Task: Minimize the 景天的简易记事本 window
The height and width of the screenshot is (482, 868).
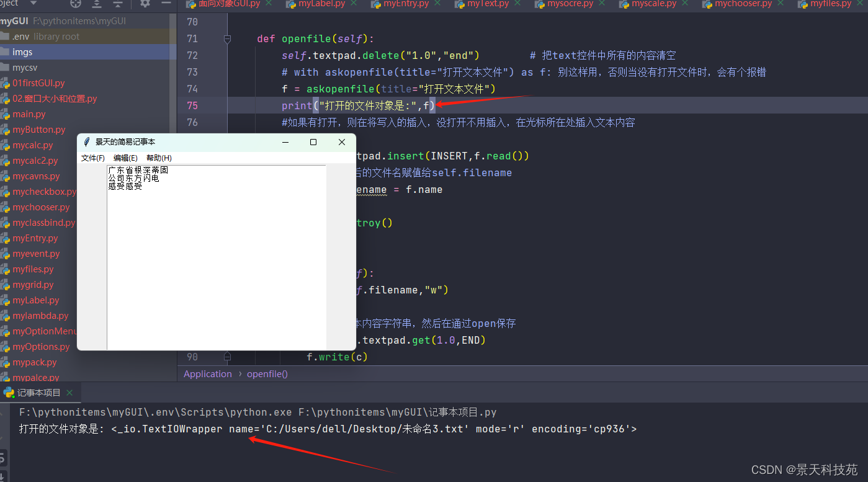Action: (285, 142)
